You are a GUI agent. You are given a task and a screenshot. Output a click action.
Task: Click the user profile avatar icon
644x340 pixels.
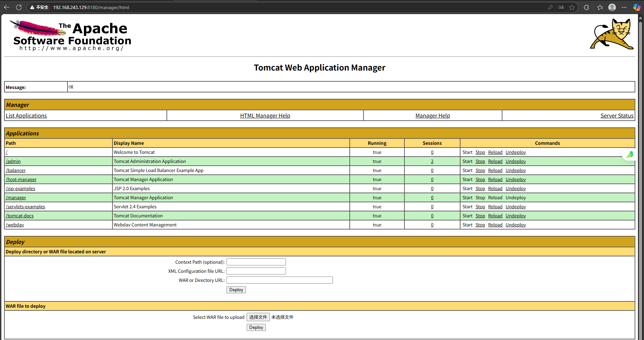pos(612,7)
